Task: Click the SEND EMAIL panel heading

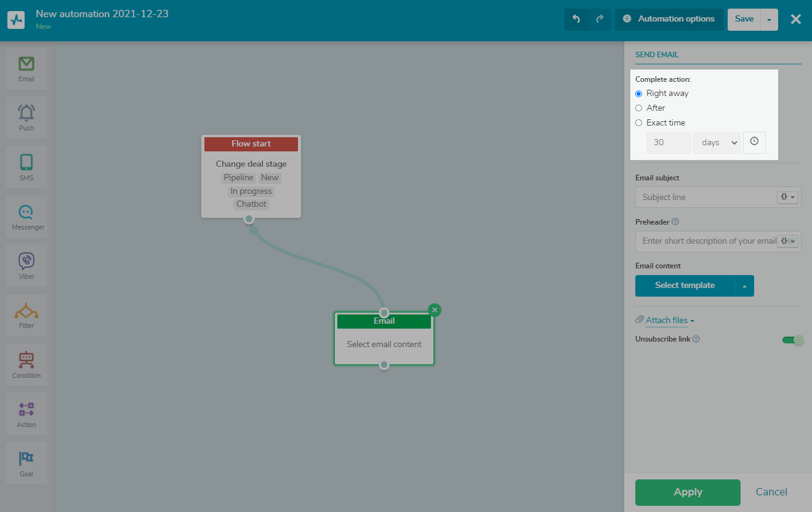Action: pyautogui.click(x=657, y=54)
